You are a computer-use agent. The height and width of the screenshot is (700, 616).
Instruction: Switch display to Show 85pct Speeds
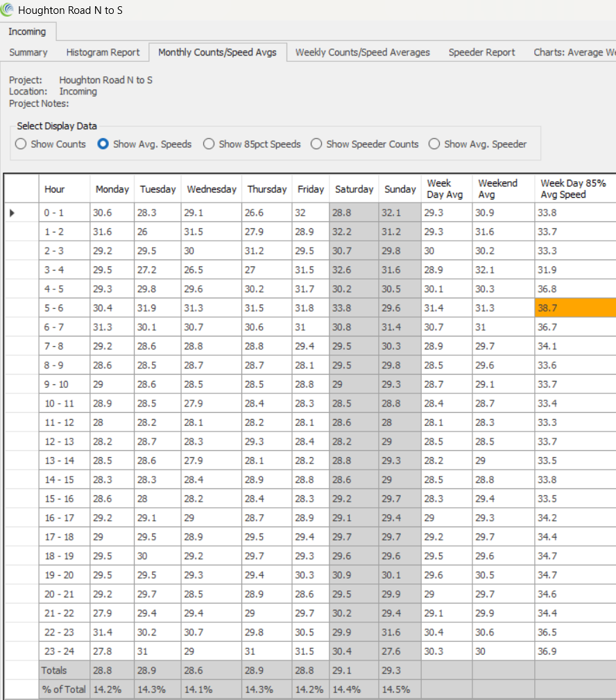[209, 144]
